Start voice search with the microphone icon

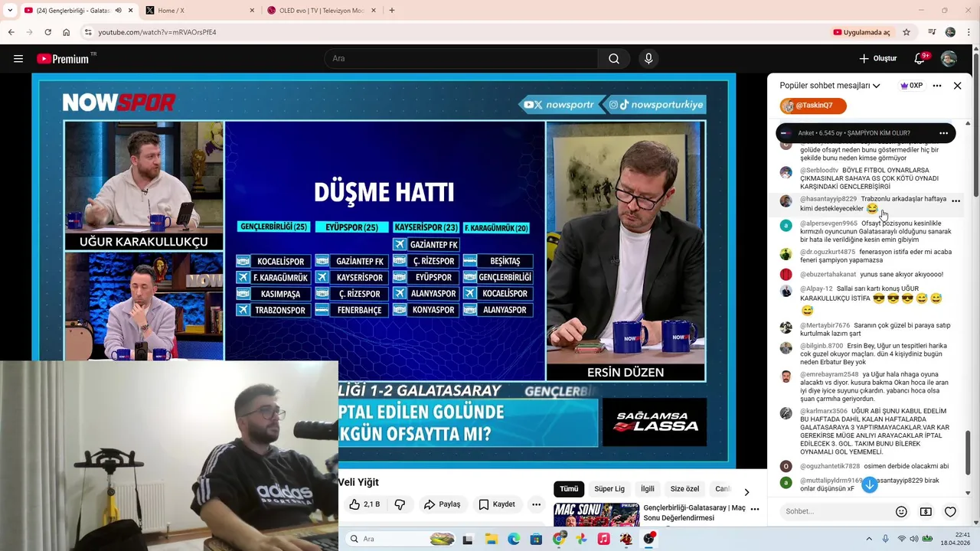[648, 58]
